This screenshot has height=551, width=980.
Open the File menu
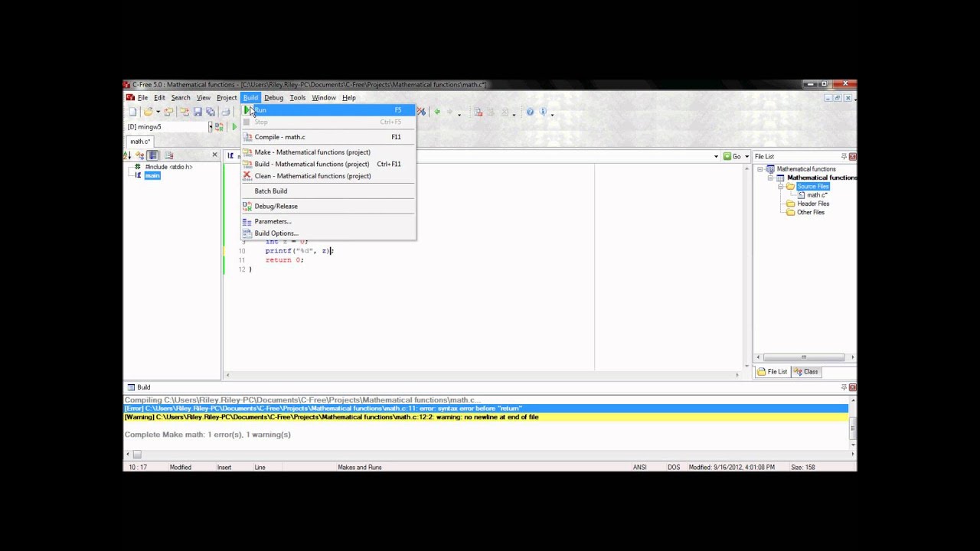click(142, 98)
